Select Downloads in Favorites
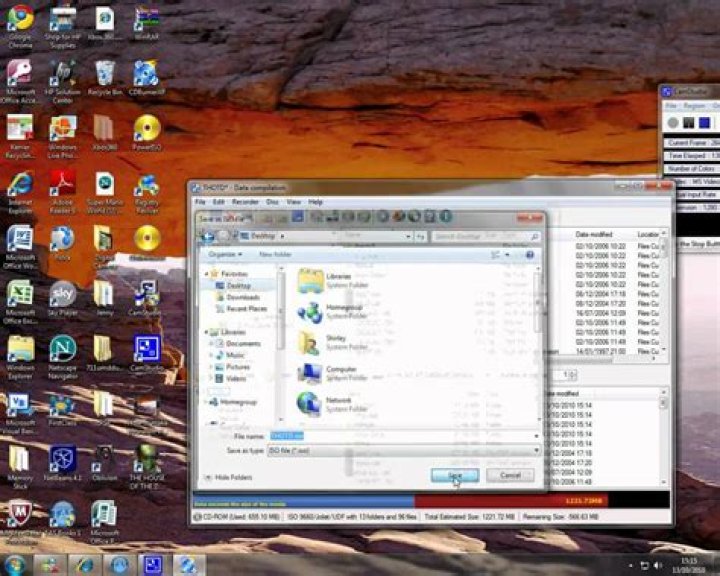The image size is (720, 576). 242,297
